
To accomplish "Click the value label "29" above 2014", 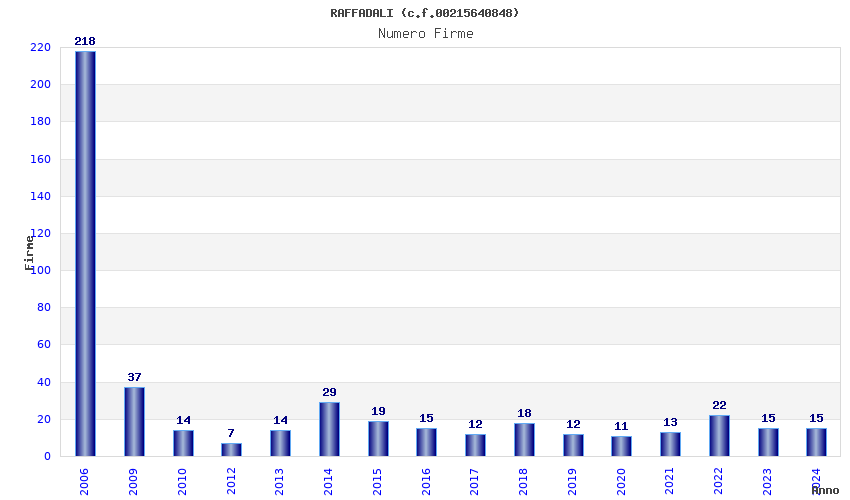I will (x=329, y=392).
